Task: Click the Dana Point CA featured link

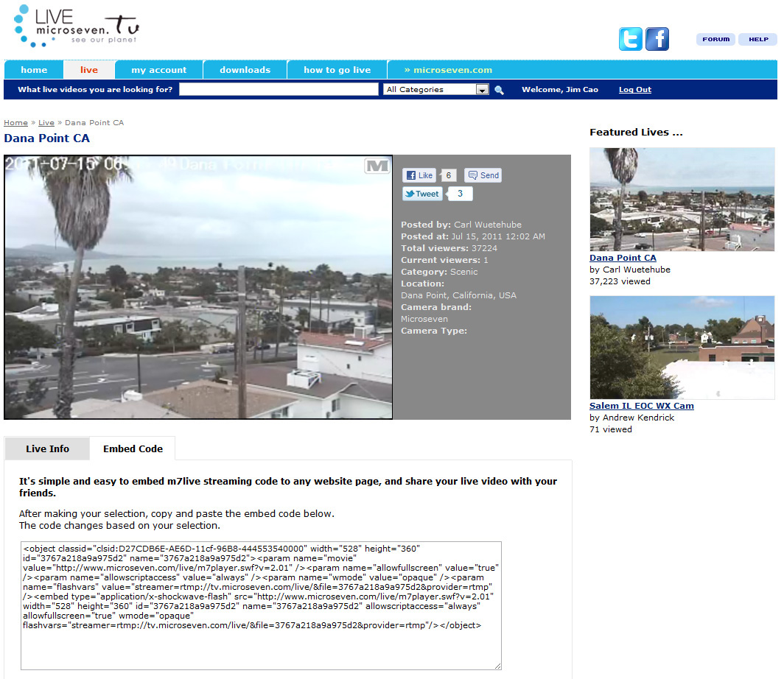Action: click(x=623, y=258)
